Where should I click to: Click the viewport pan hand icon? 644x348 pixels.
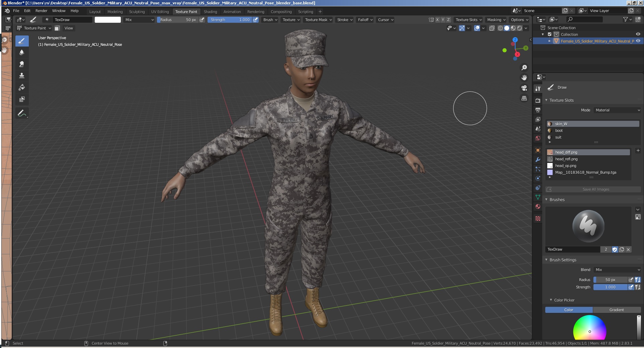524,78
